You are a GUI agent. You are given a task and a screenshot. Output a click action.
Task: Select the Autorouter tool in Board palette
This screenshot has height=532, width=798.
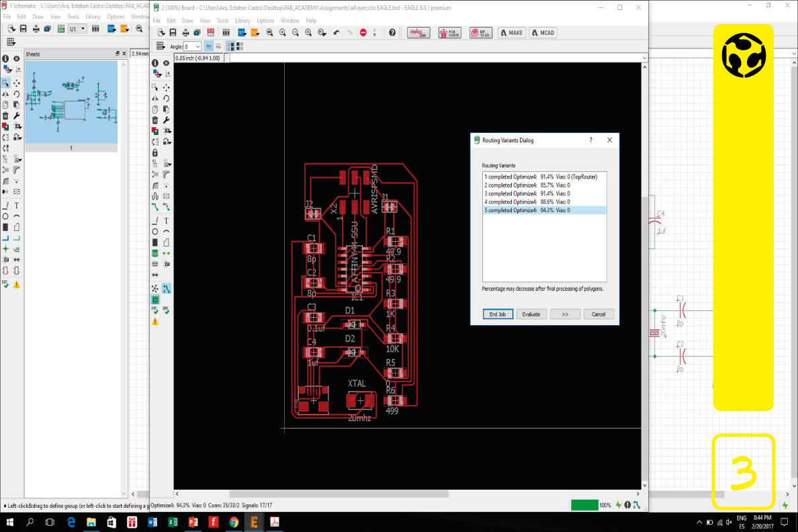[166, 289]
